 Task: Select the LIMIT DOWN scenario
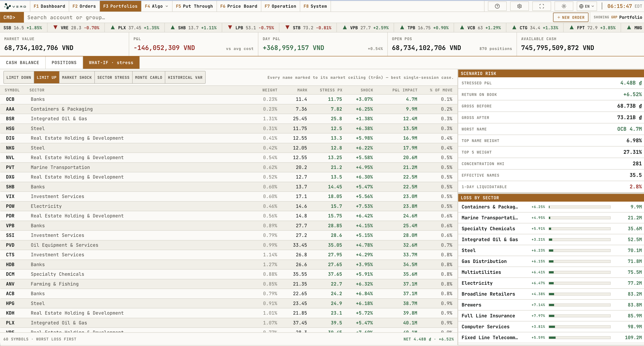point(19,77)
